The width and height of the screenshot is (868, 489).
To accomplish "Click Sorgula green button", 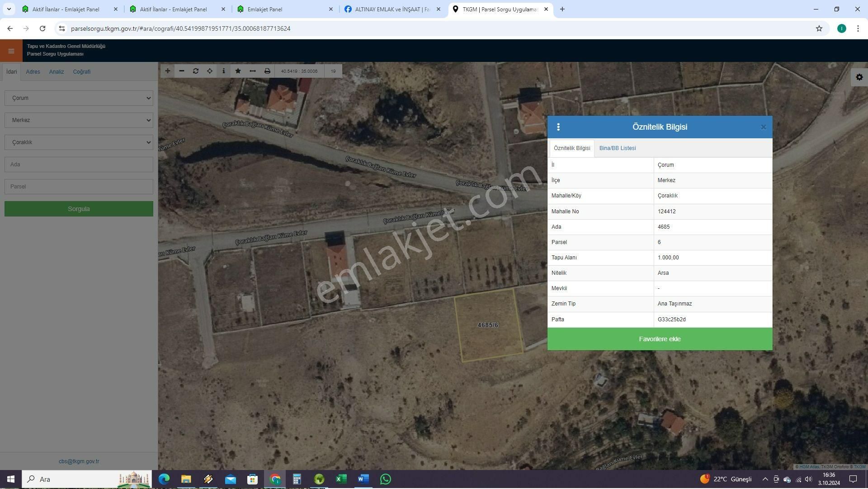I will click(78, 208).
